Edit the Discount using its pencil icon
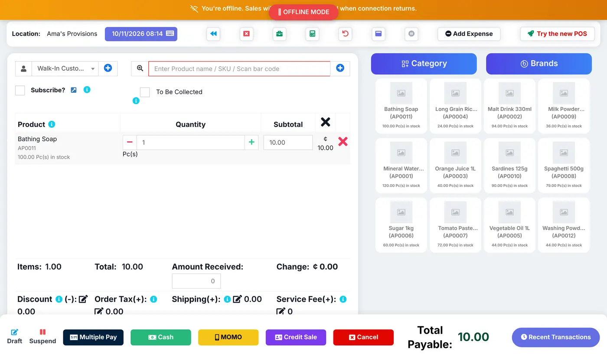Viewport: 607px width, 364px height. click(x=83, y=299)
